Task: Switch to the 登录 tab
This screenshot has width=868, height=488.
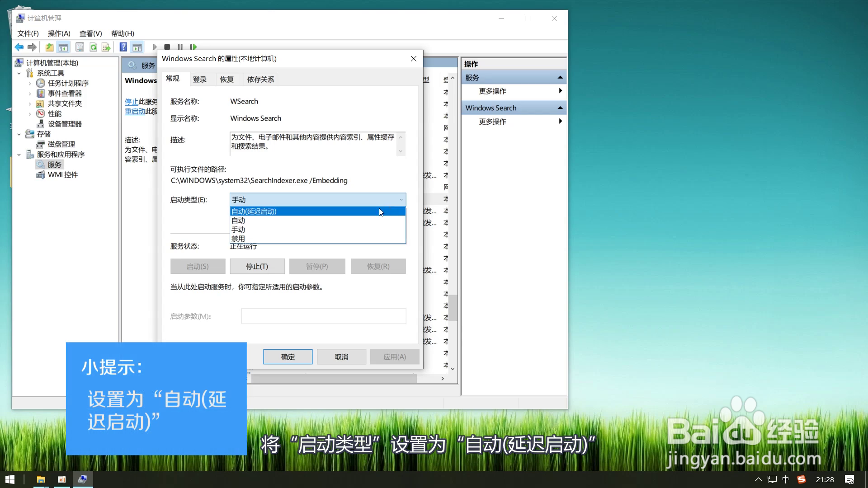Action: (199, 80)
